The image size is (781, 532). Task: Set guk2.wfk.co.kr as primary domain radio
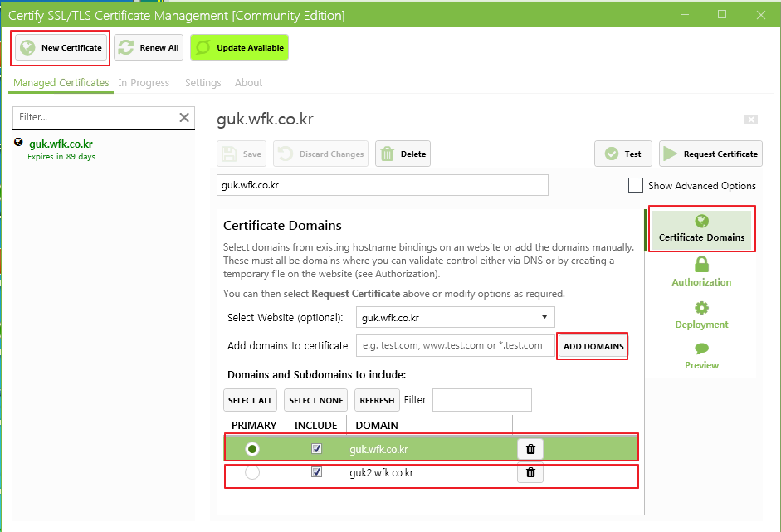click(252, 472)
